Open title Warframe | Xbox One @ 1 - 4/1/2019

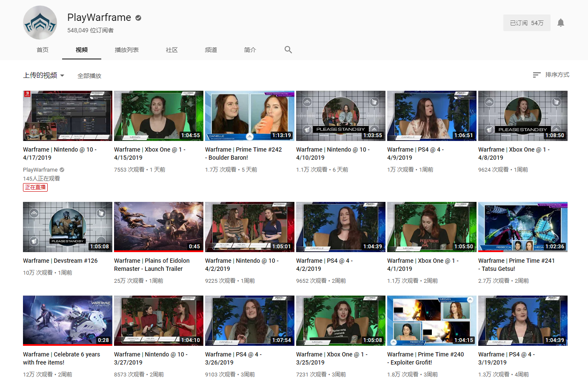[x=423, y=265]
